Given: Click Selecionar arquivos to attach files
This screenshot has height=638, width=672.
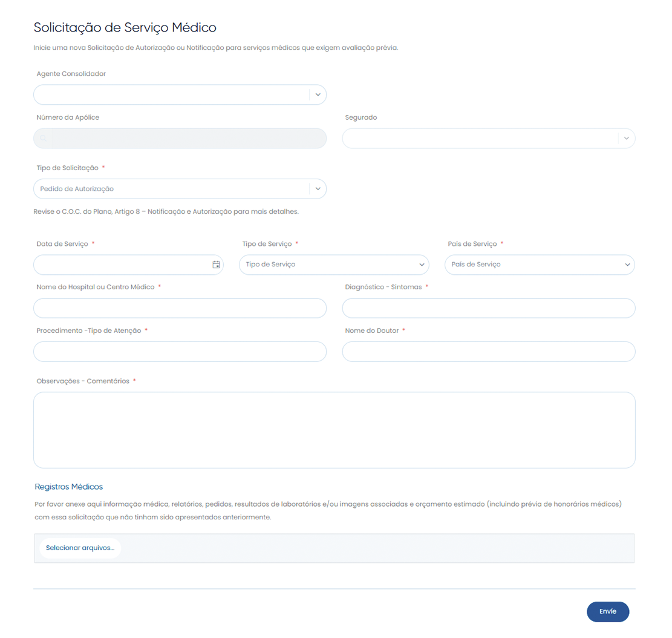Looking at the screenshot, I should click(x=80, y=548).
